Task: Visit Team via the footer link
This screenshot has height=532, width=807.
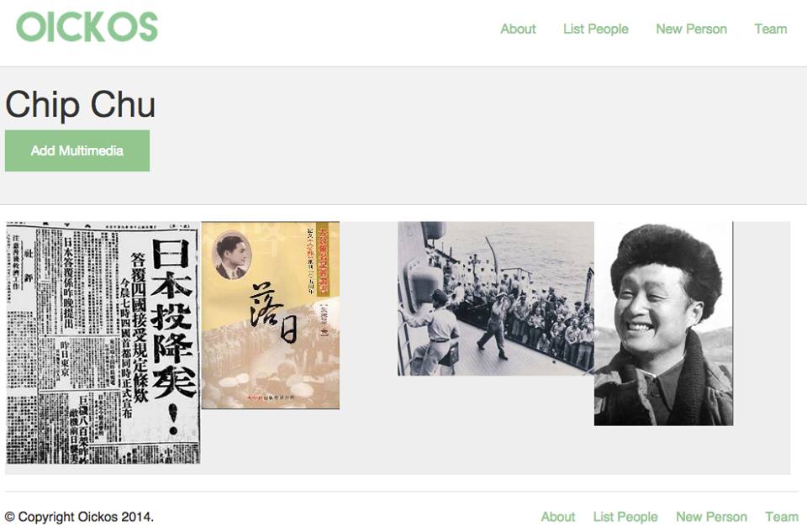Action: click(781, 517)
